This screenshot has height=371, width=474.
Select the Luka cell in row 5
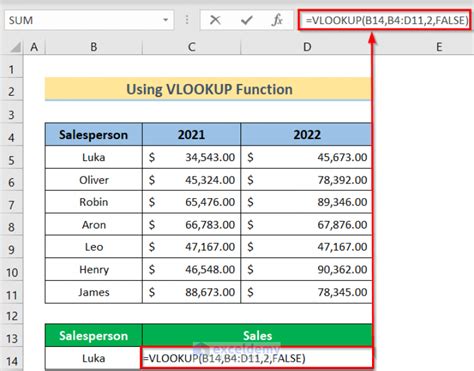[x=94, y=157]
